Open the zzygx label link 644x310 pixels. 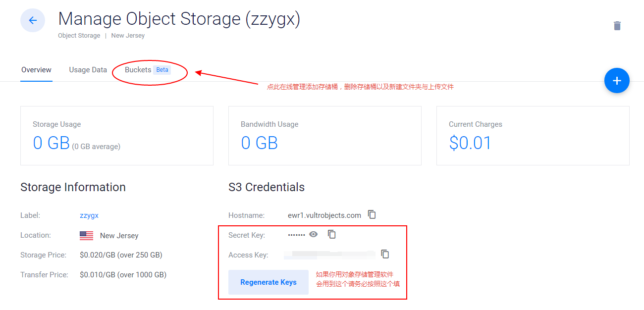pyautogui.click(x=89, y=215)
